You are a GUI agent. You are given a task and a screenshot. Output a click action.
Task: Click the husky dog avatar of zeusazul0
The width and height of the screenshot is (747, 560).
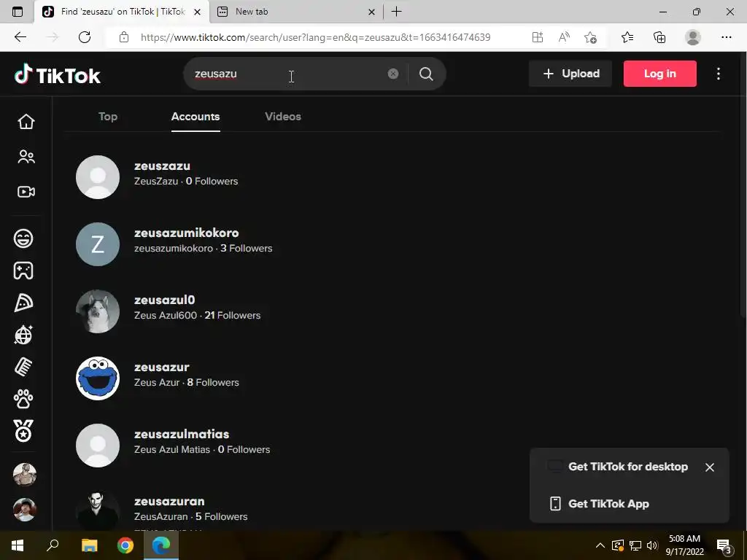[98, 311]
